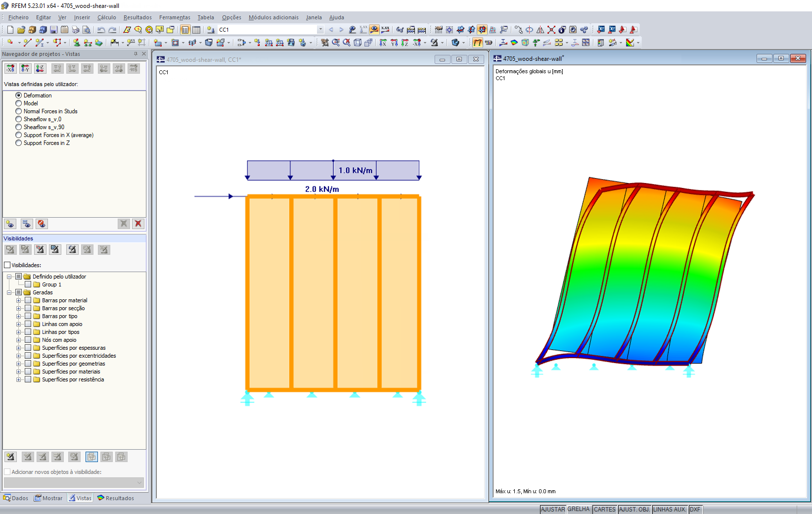Open a file with the folder icon
The image size is (812, 514).
(x=21, y=30)
